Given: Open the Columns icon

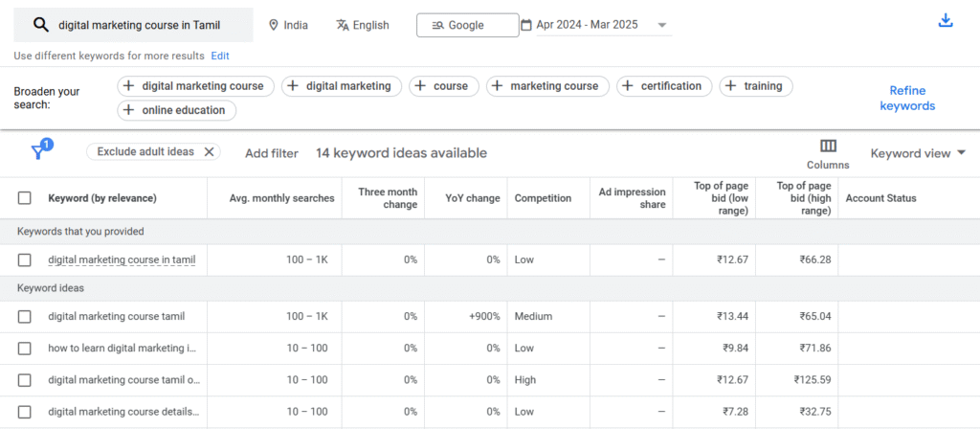Looking at the screenshot, I should pos(828,146).
